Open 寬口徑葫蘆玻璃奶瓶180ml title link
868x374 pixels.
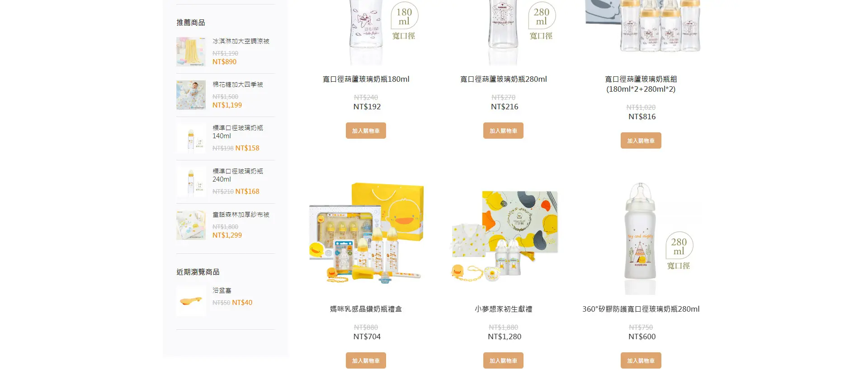pyautogui.click(x=366, y=79)
